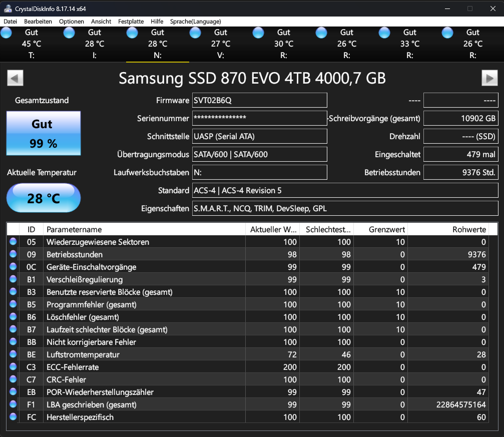
Task: Click the Betriebsstunden value 9376 Std.
Action: click(461, 172)
